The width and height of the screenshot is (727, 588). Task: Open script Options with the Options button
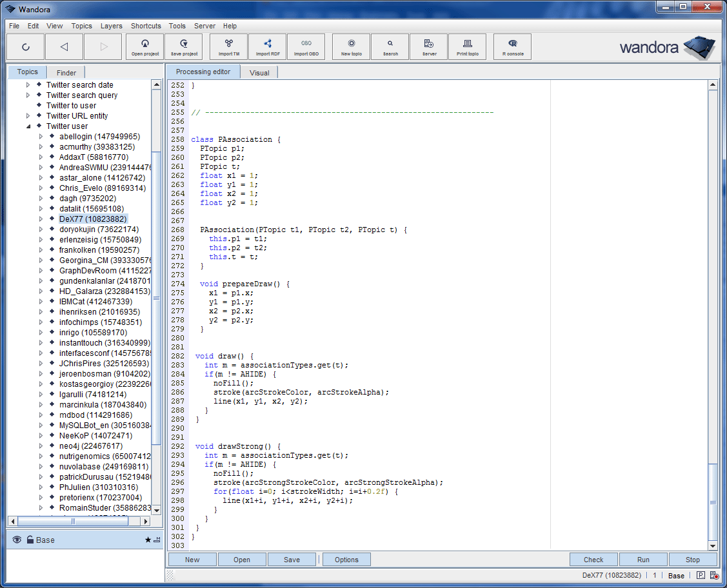[x=346, y=559]
